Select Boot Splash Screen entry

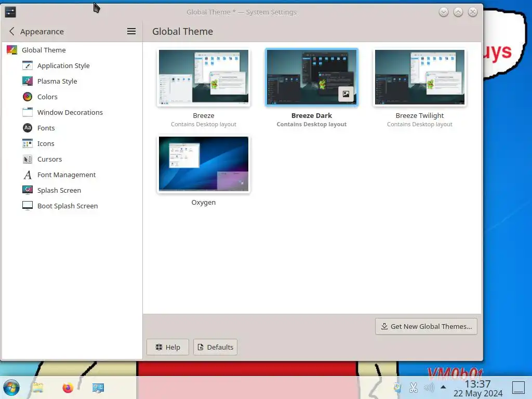[x=68, y=206]
